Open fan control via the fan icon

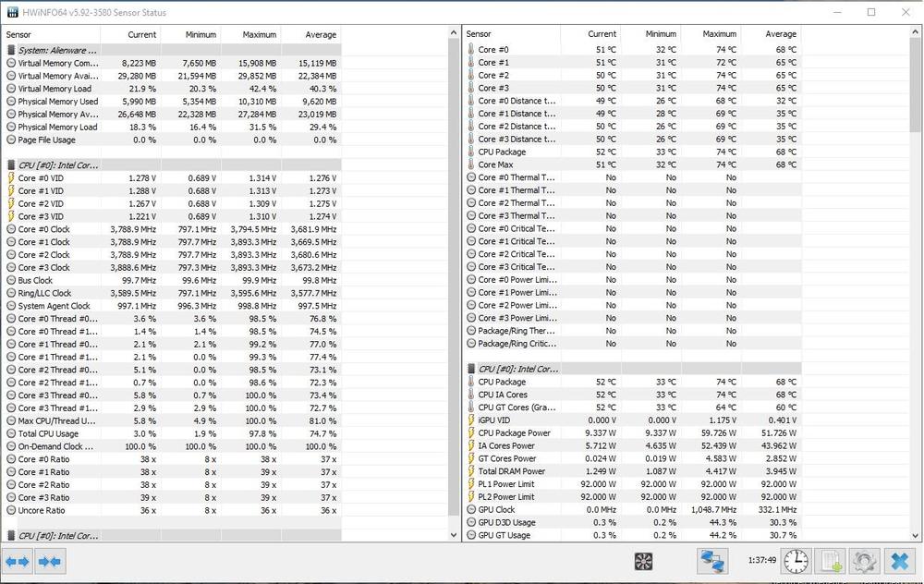tap(644, 561)
